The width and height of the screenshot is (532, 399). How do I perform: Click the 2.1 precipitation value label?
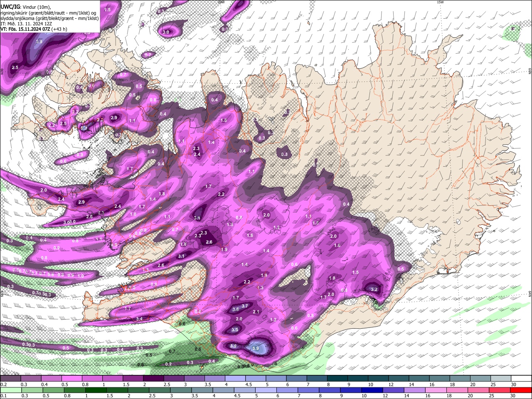click(x=256, y=312)
